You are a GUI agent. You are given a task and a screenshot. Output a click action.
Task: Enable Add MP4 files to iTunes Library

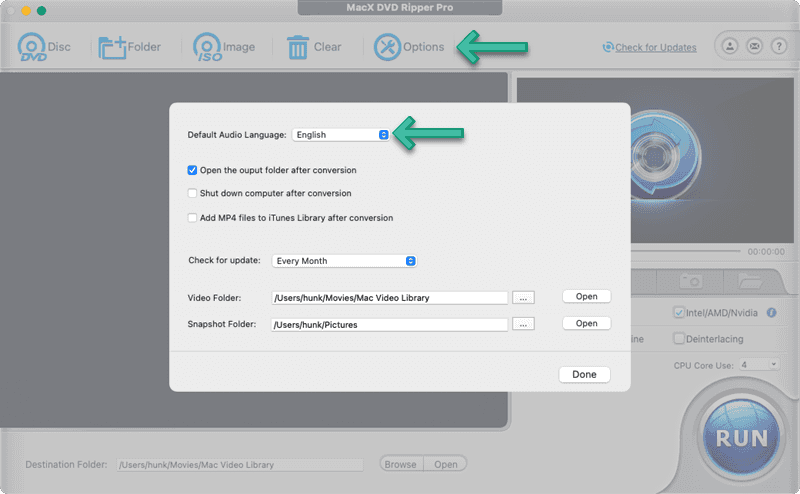point(192,217)
